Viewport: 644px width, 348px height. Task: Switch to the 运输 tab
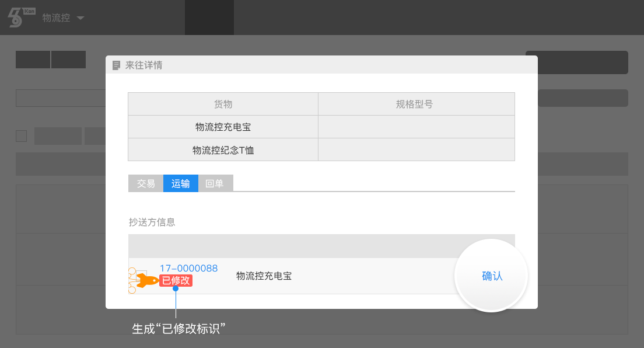[181, 183]
